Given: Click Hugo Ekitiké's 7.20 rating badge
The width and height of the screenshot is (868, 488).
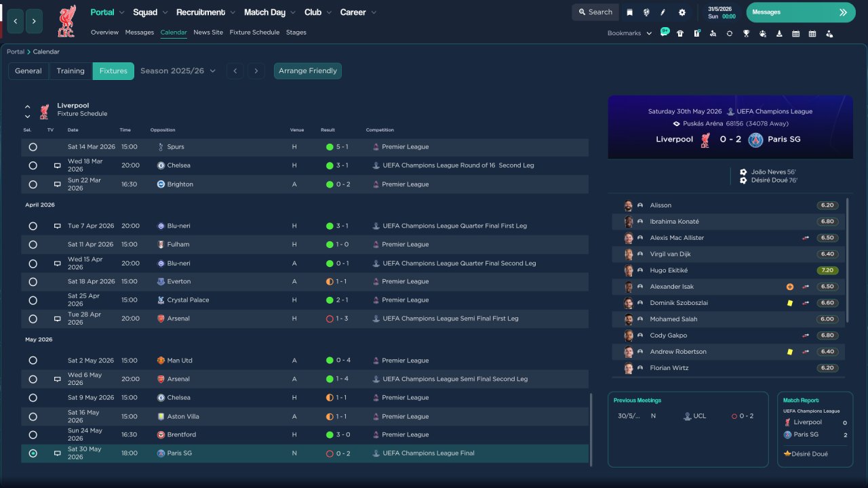Looking at the screenshot, I should [827, 270].
